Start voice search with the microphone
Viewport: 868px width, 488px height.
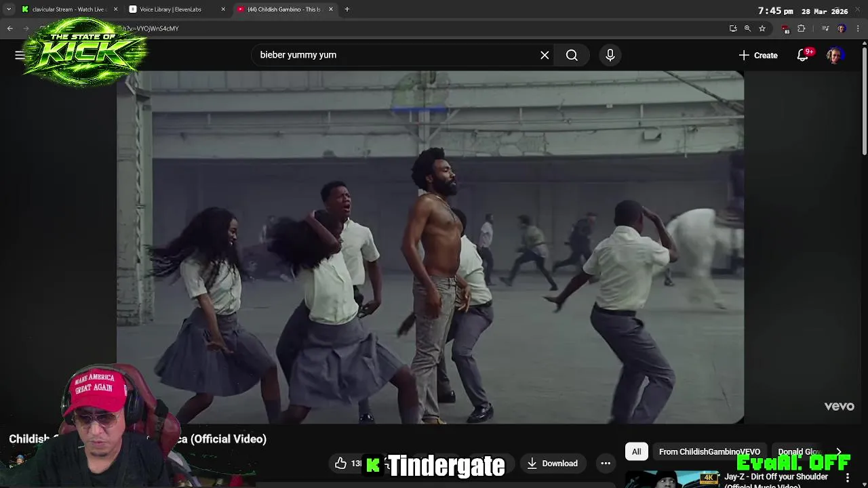tap(610, 55)
